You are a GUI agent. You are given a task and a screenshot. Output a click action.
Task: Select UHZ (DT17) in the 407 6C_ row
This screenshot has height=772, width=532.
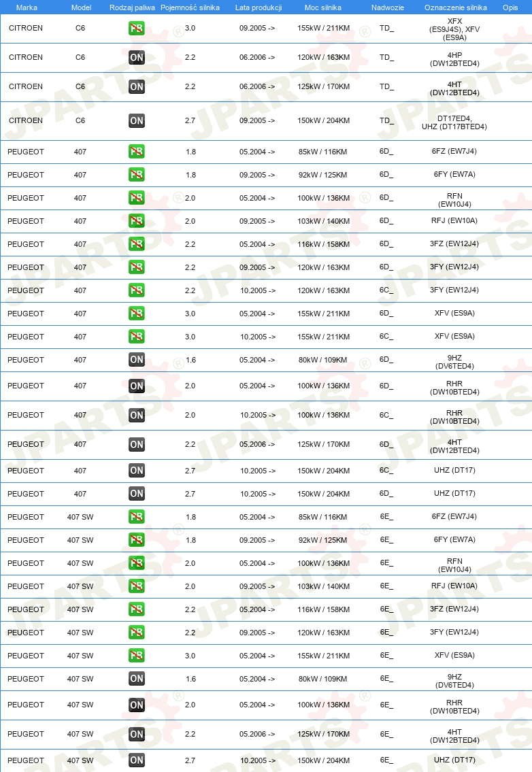coord(454,470)
